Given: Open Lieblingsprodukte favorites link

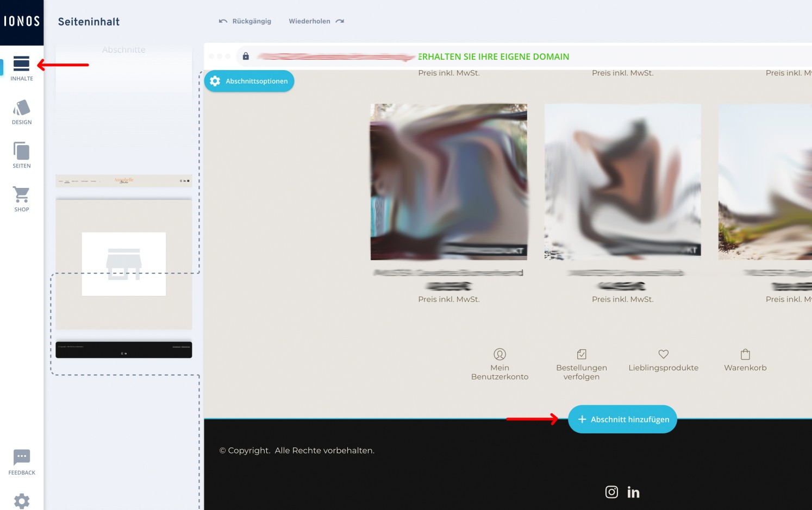Looking at the screenshot, I should click(x=663, y=361).
